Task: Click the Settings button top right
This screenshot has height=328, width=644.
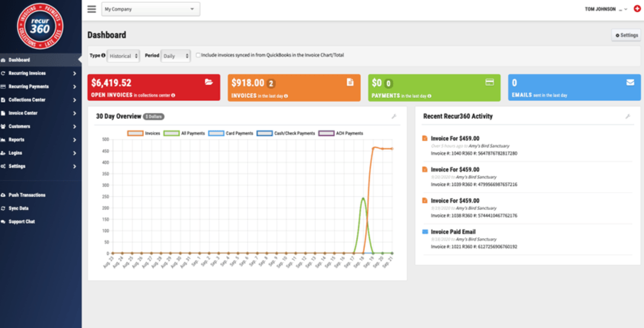Action: pos(625,34)
